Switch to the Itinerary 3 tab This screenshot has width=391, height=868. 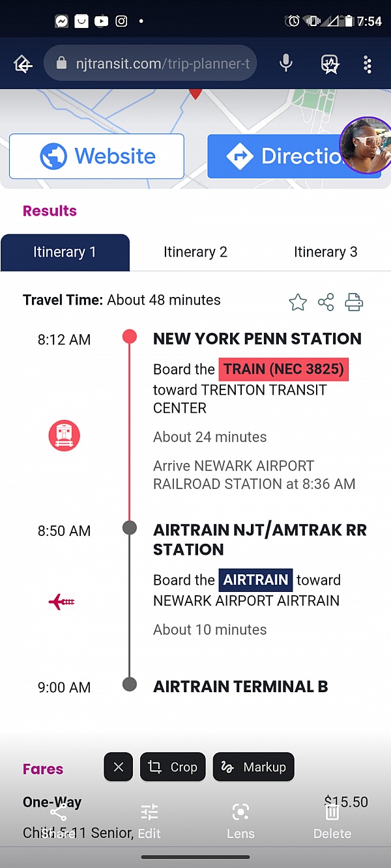[x=325, y=252]
